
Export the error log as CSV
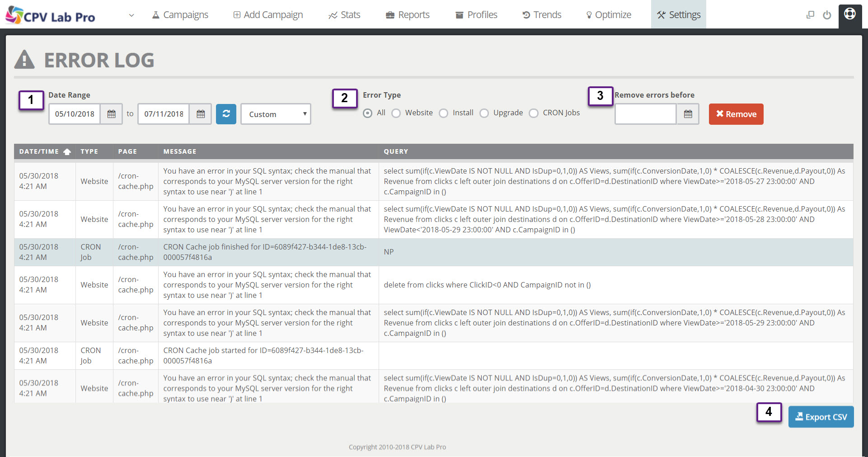point(821,417)
